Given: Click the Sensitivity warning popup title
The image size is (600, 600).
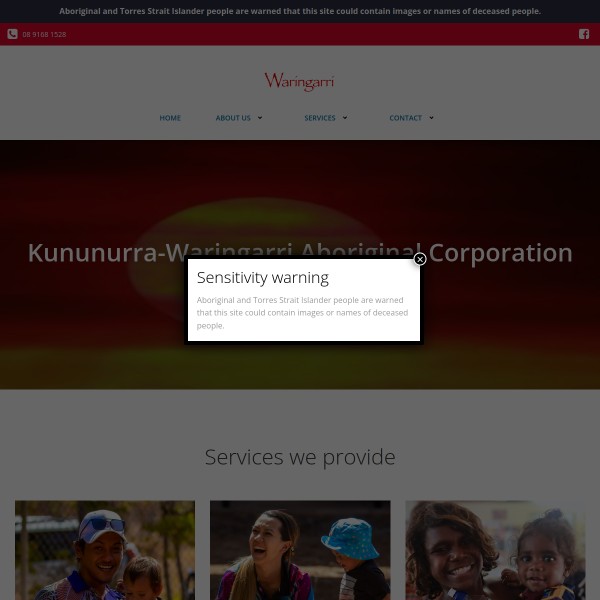Looking at the screenshot, I should (262, 278).
